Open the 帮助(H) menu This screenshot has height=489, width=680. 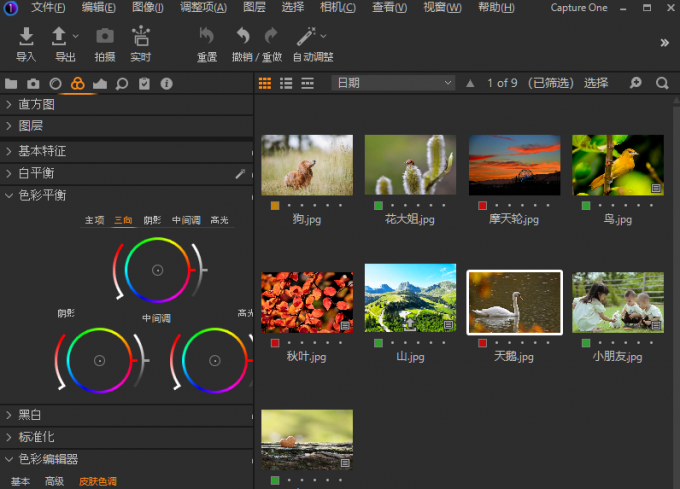496,8
